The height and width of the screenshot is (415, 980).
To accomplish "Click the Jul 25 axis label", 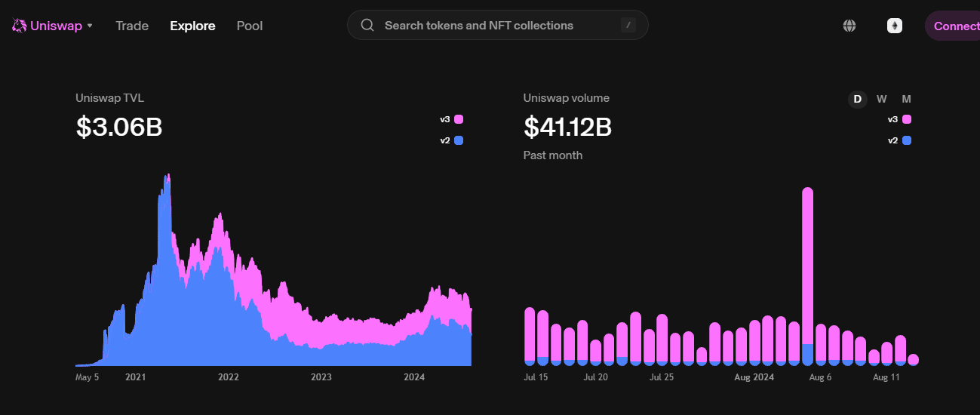I will pyautogui.click(x=662, y=377).
